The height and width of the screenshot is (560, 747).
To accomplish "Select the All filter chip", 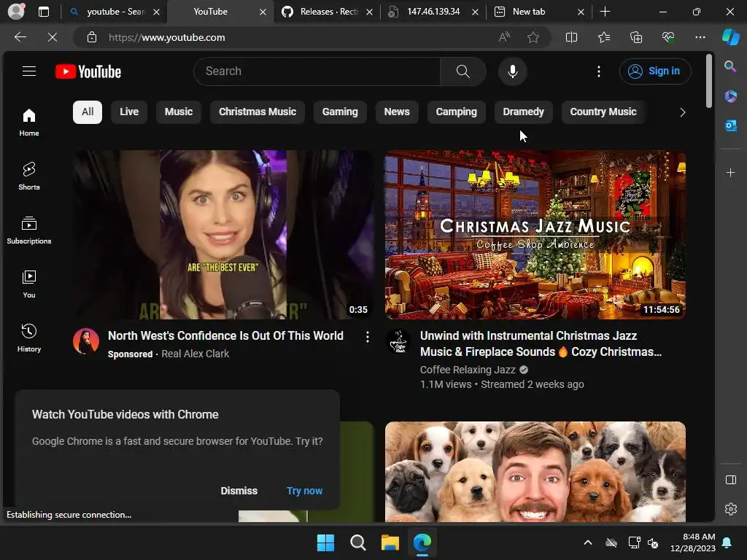I will 88,112.
